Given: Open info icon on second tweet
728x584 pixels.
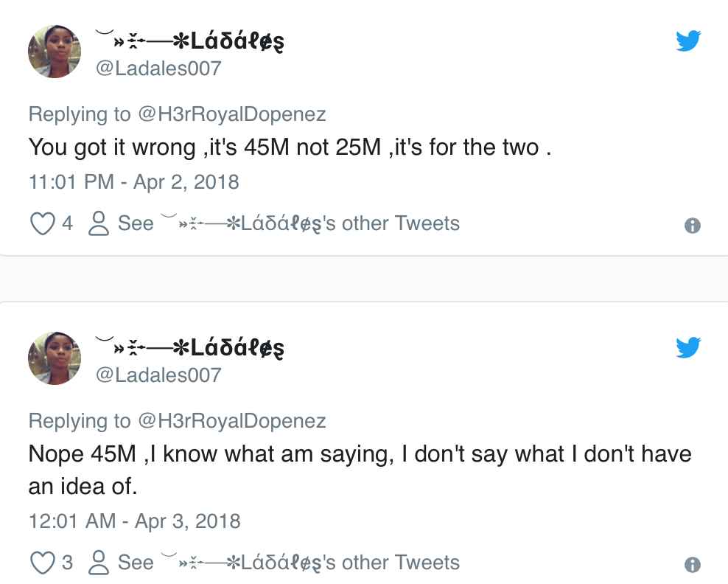Looking at the screenshot, I should (692, 566).
